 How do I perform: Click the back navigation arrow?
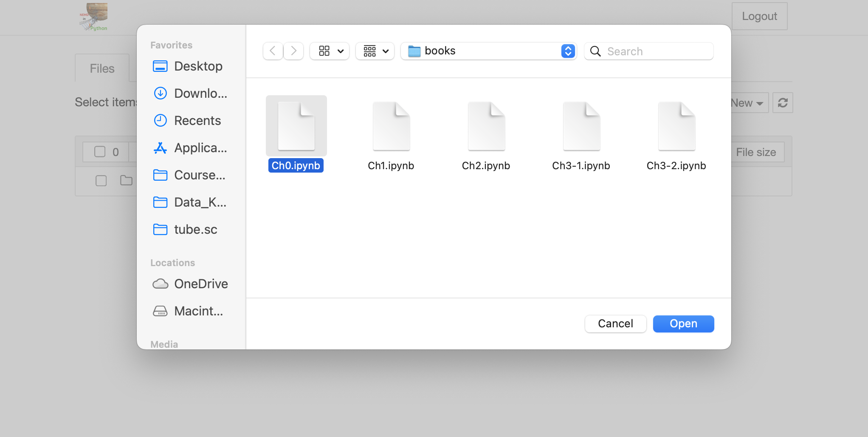tap(273, 51)
